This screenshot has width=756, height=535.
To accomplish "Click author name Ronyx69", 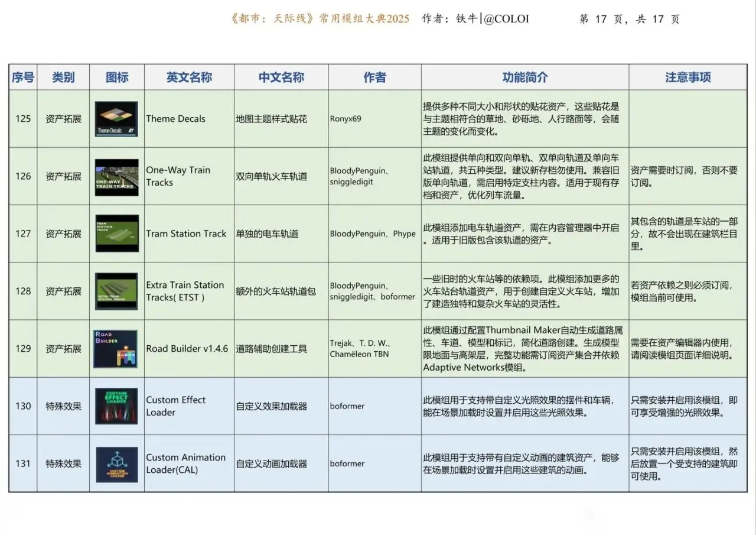I will [x=346, y=119].
